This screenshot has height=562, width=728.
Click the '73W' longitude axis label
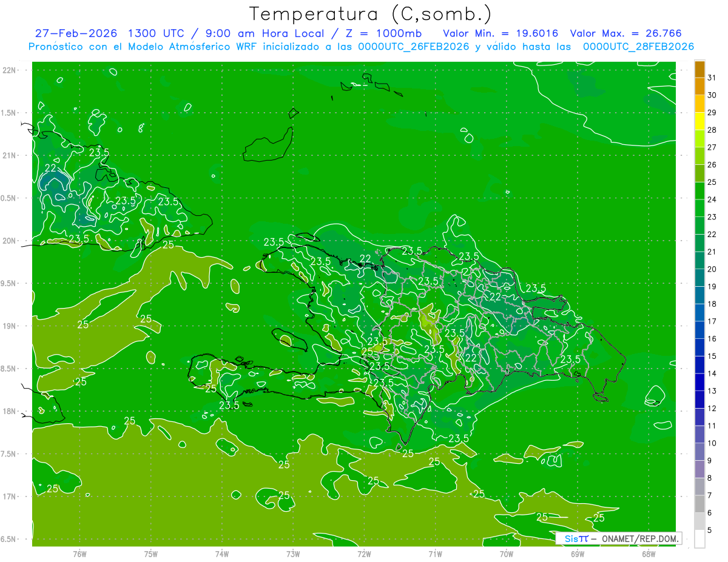point(293,554)
